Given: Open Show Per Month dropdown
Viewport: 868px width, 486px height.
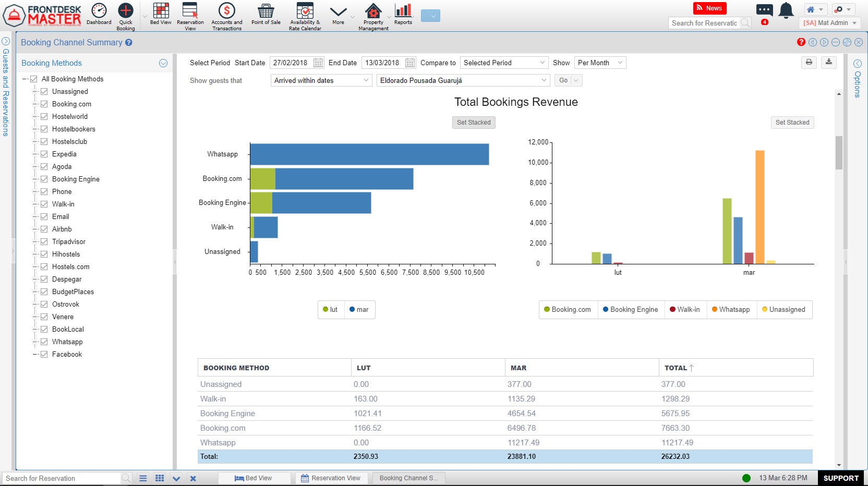Looking at the screenshot, I should click(x=600, y=63).
